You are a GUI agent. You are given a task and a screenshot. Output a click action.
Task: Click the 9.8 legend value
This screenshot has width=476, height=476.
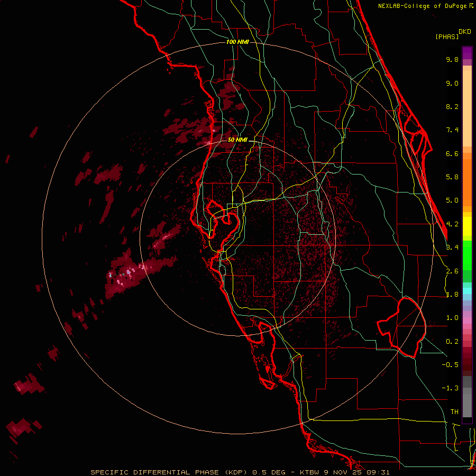(x=452, y=59)
